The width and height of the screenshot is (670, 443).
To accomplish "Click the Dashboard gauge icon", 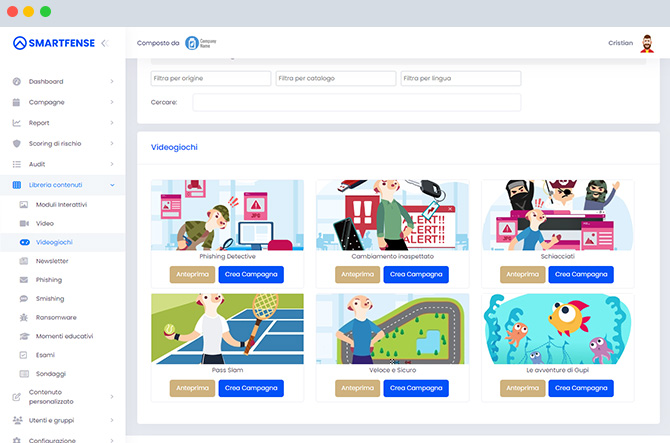I will coord(17,82).
